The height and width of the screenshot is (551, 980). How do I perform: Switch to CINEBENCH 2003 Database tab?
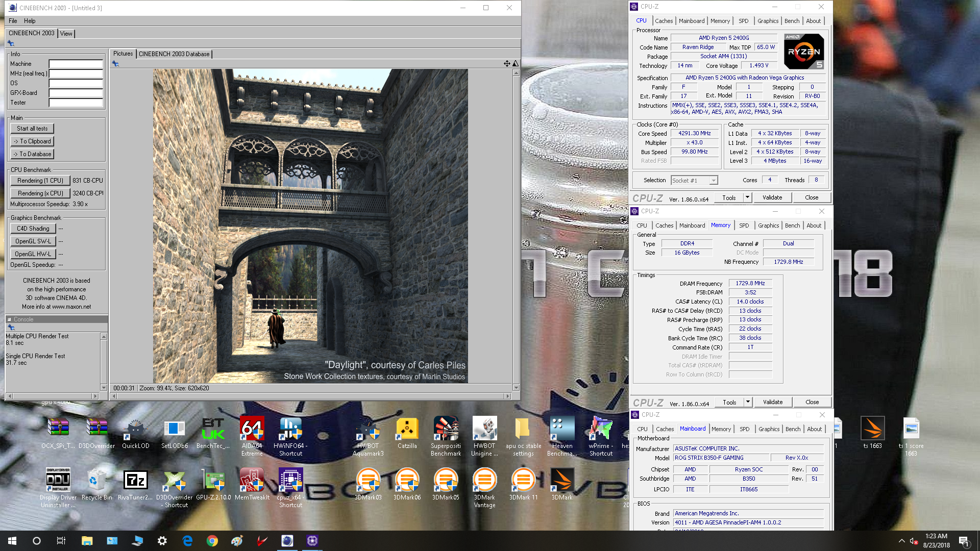coord(174,54)
